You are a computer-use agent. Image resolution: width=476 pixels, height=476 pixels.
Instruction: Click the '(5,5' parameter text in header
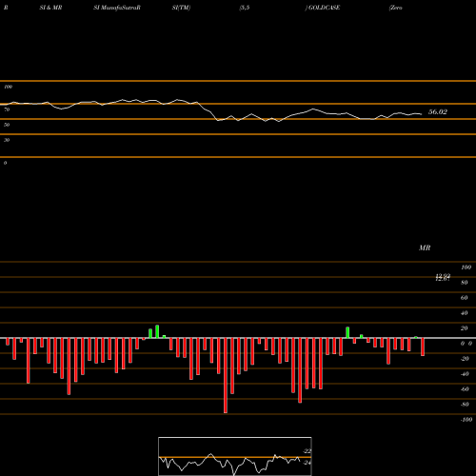tap(245, 8)
